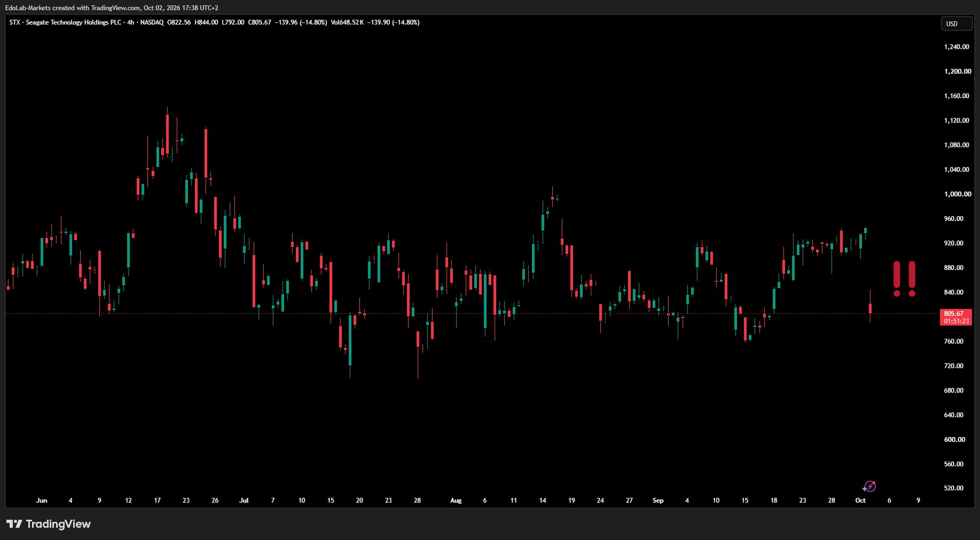Click the Aug label on time axis
The width and height of the screenshot is (980, 540).
tap(456, 501)
